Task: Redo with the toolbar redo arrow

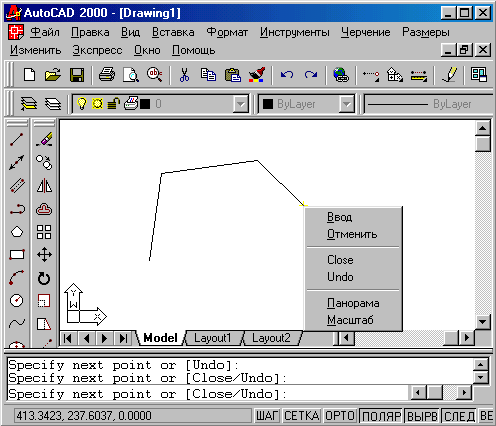Action: [x=311, y=75]
